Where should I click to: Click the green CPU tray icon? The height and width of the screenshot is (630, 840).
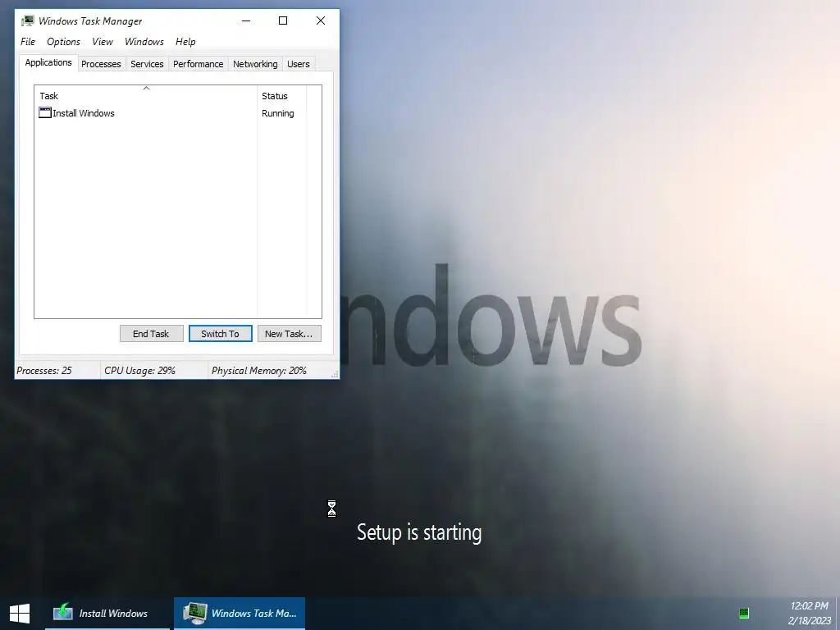coord(743,614)
